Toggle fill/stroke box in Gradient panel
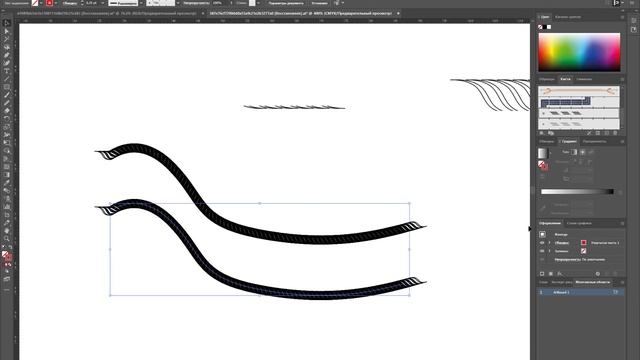The image size is (640, 360). (543, 165)
